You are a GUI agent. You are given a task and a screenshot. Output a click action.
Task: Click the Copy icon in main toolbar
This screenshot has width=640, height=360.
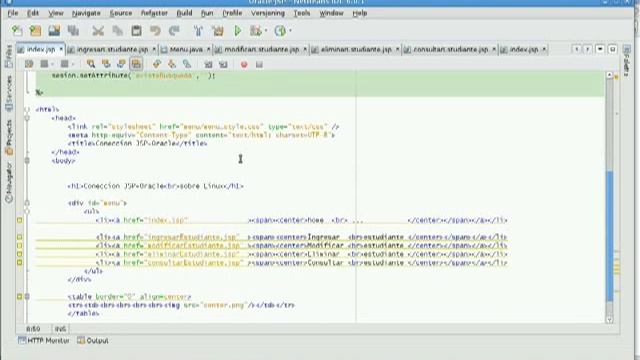pos(118,31)
